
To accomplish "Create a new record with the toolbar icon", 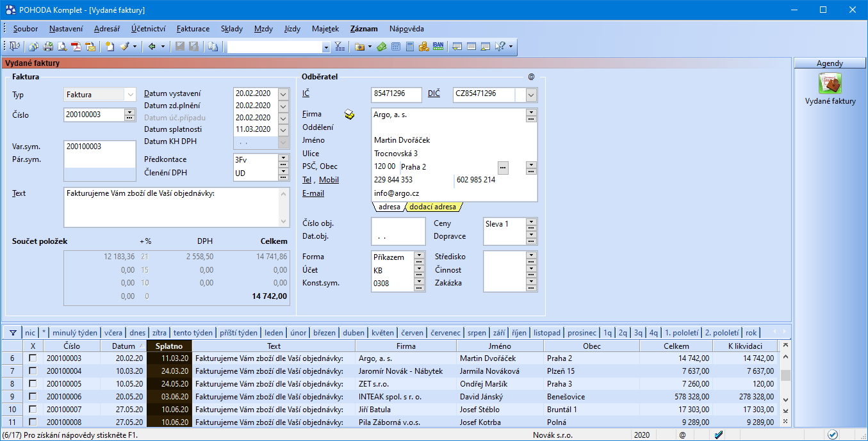I will tap(110, 47).
